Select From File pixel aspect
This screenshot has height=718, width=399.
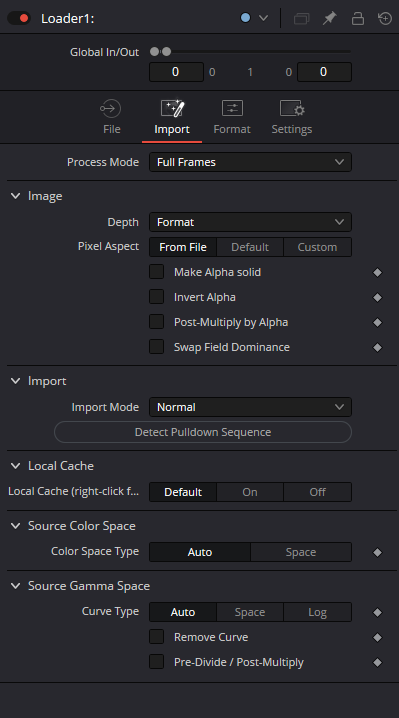183,247
